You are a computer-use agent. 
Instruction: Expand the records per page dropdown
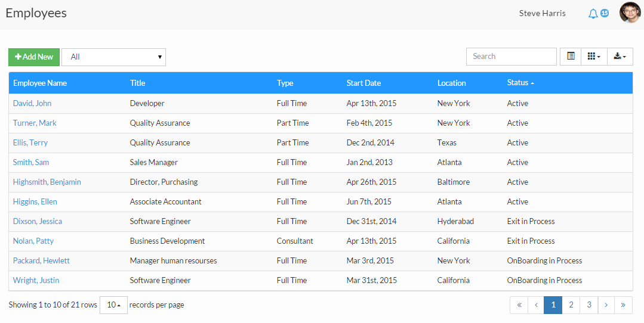tap(114, 305)
